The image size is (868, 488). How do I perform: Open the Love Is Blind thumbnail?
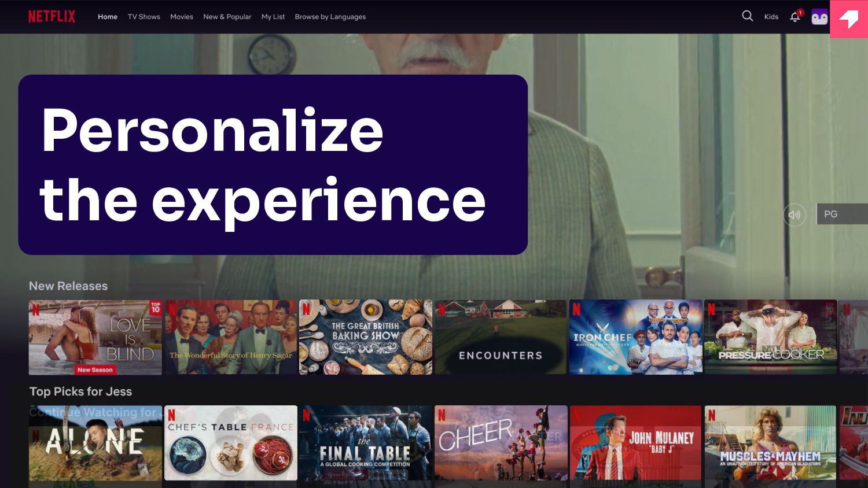95,337
